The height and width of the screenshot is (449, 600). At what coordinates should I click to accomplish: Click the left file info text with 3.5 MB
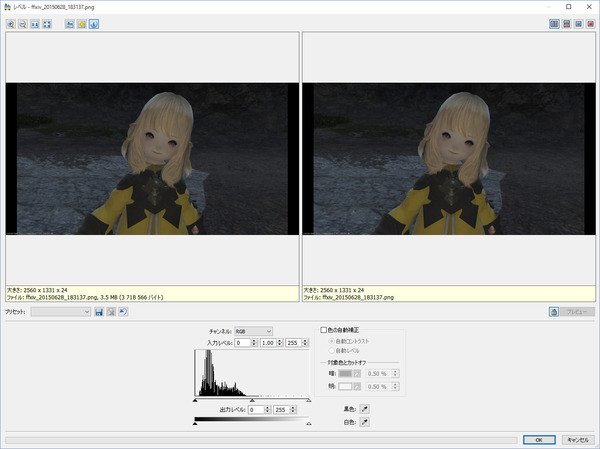click(x=85, y=297)
